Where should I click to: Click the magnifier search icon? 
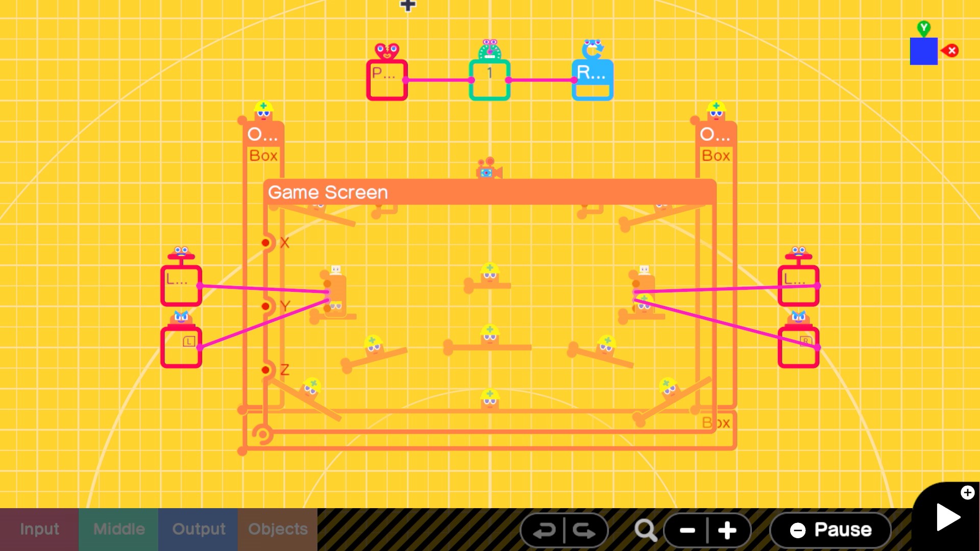[645, 530]
